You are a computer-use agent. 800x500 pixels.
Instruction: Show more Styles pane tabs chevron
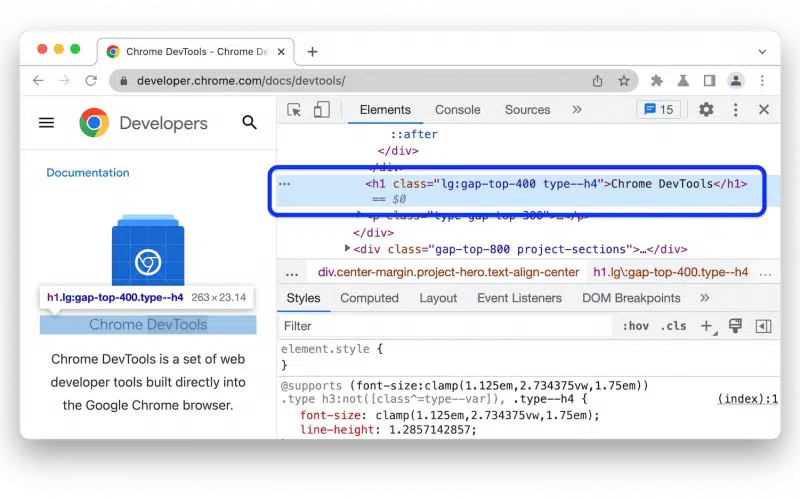[x=704, y=298]
